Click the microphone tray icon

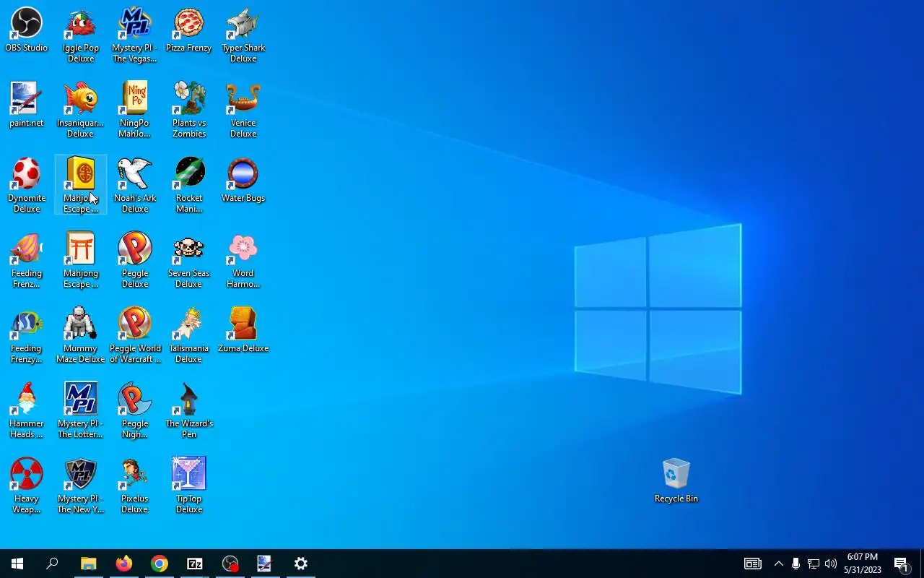pyautogui.click(x=796, y=564)
